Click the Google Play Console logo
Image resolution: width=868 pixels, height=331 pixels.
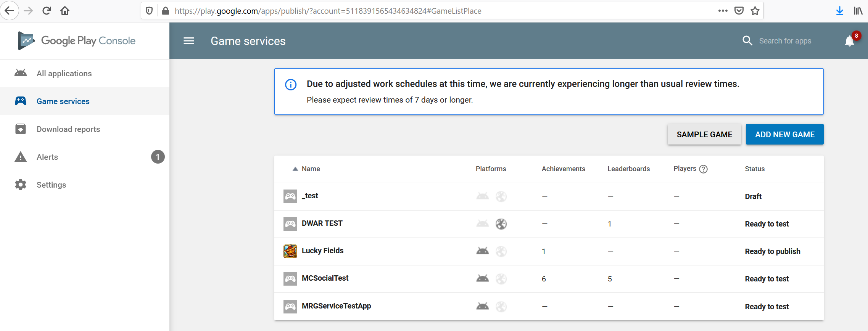click(77, 41)
